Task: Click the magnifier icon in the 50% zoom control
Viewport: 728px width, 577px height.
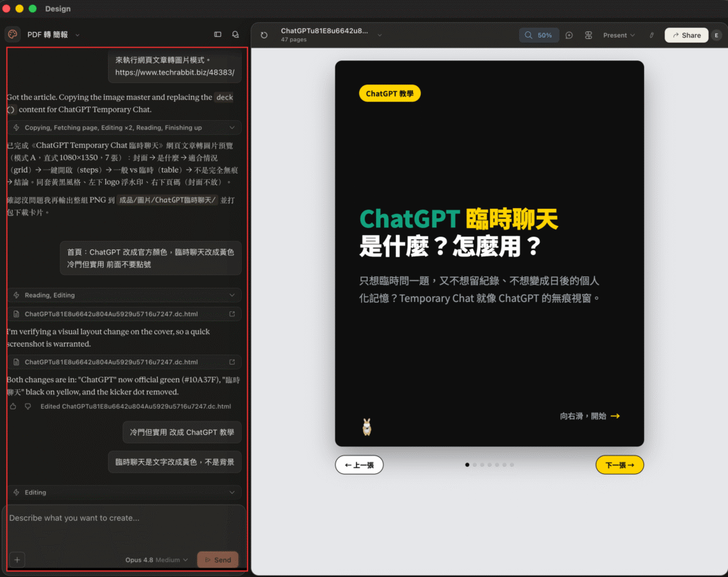Action: [528, 36]
